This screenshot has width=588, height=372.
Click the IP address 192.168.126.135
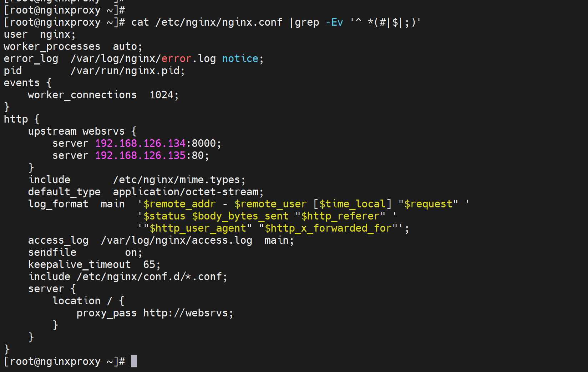click(140, 155)
